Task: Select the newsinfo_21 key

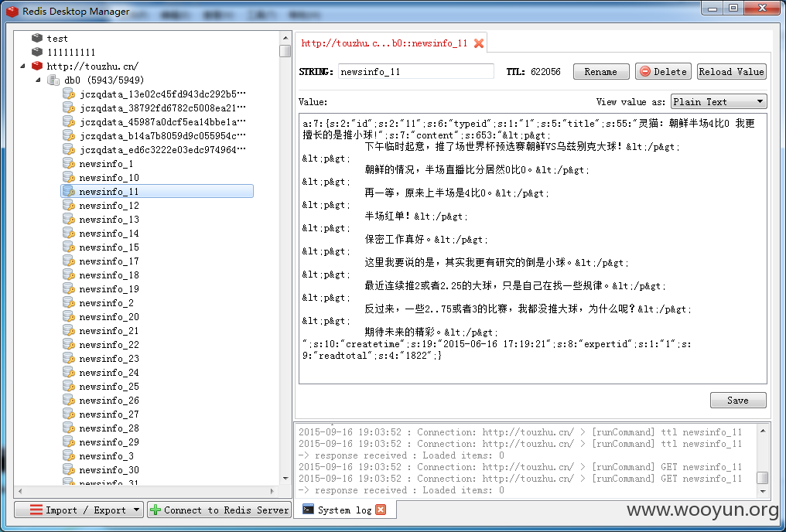Action: [x=109, y=331]
